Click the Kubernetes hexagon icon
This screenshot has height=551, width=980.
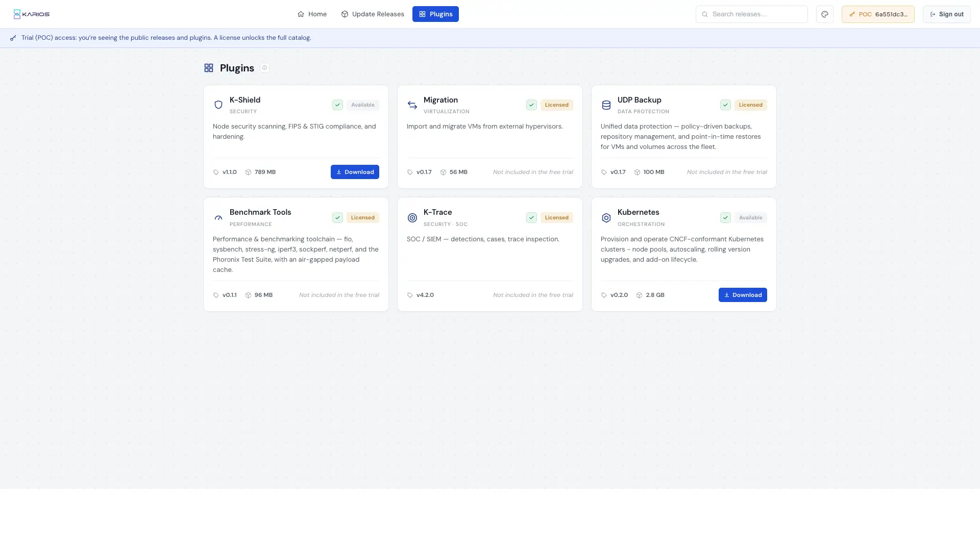606,218
